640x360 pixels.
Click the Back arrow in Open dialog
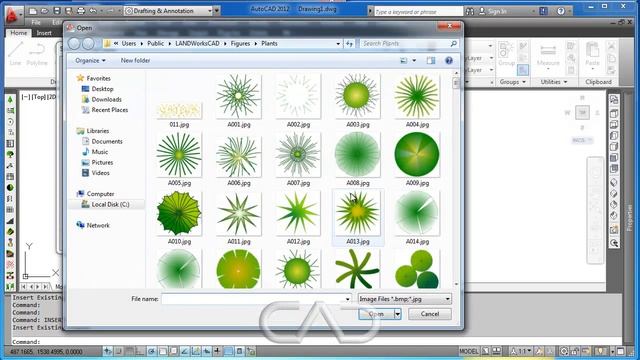(74, 43)
